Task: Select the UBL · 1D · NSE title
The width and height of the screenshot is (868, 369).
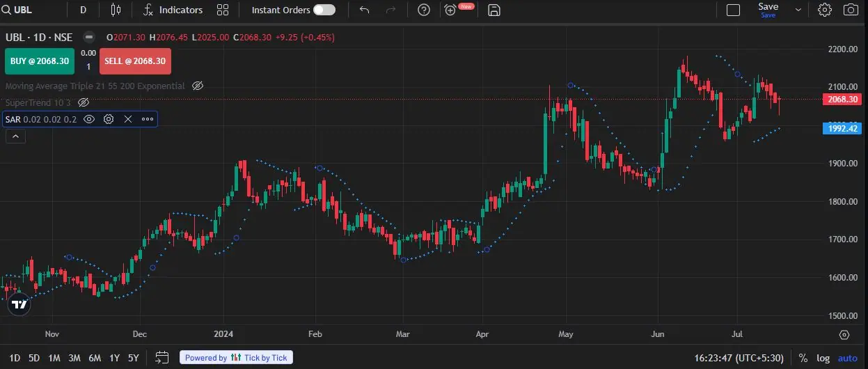Action: [40, 38]
